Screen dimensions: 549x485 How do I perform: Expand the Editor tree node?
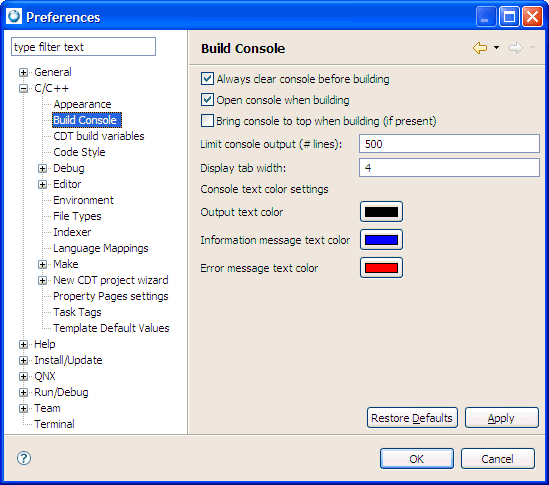(42, 185)
